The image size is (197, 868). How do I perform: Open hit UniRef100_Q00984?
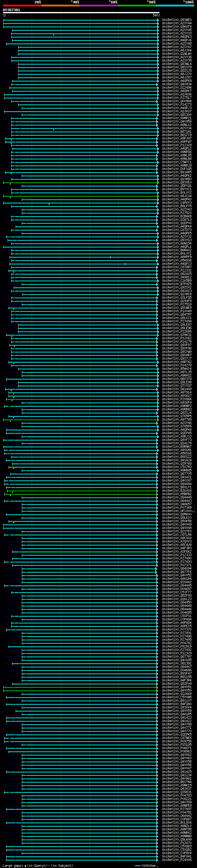[x=177, y=101]
